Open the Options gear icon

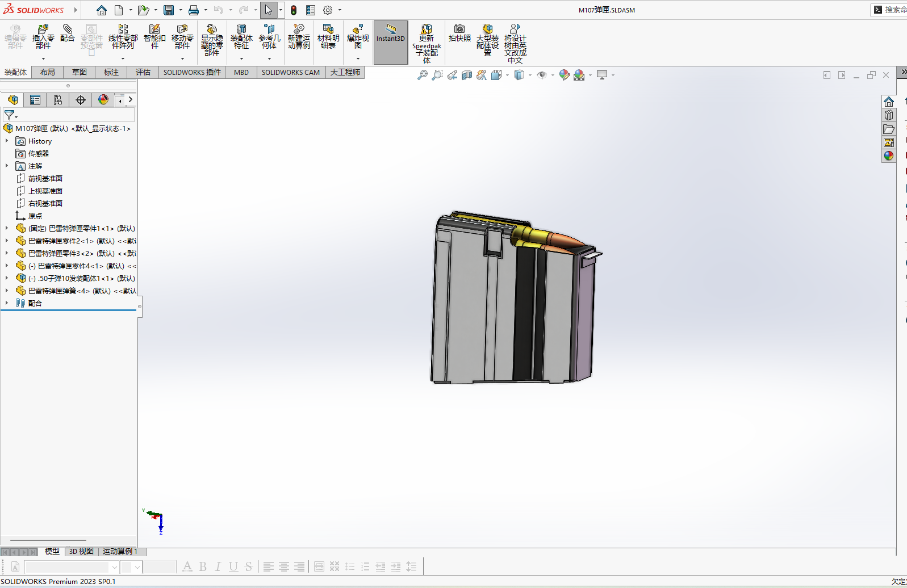(x=328, y=10)
